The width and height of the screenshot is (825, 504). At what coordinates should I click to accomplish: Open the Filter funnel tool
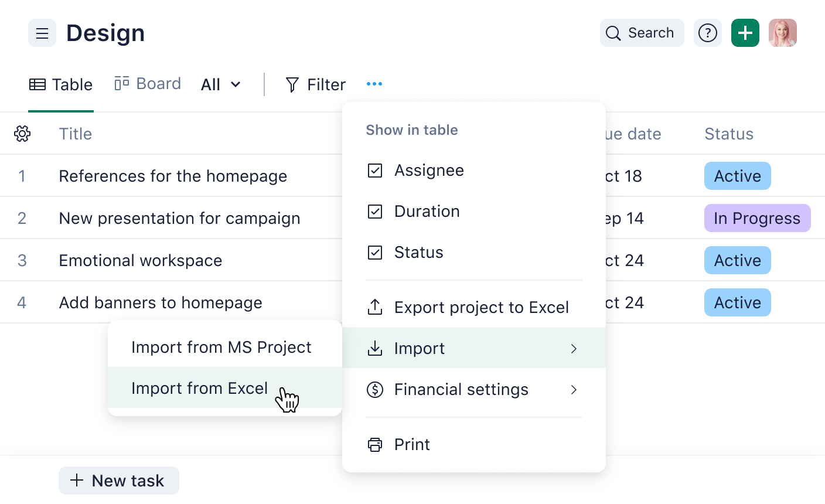click(x=315, y=85)
